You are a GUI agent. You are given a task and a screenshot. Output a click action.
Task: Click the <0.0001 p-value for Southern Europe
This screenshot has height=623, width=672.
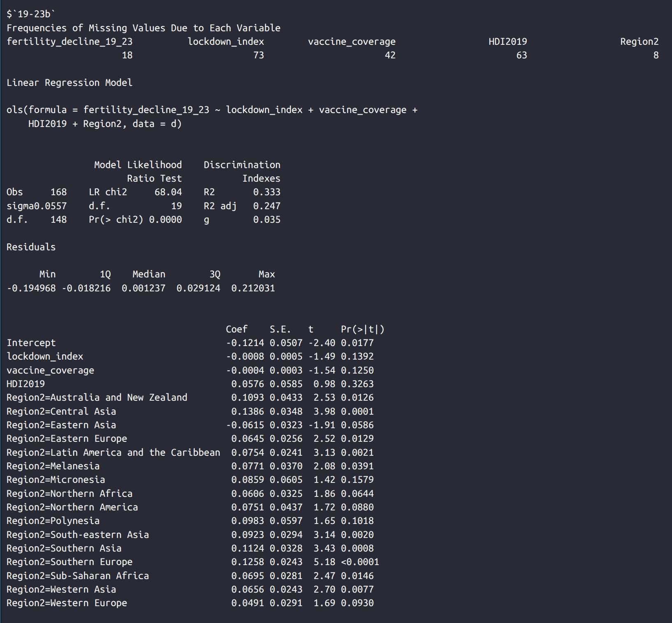coord(360,562)
